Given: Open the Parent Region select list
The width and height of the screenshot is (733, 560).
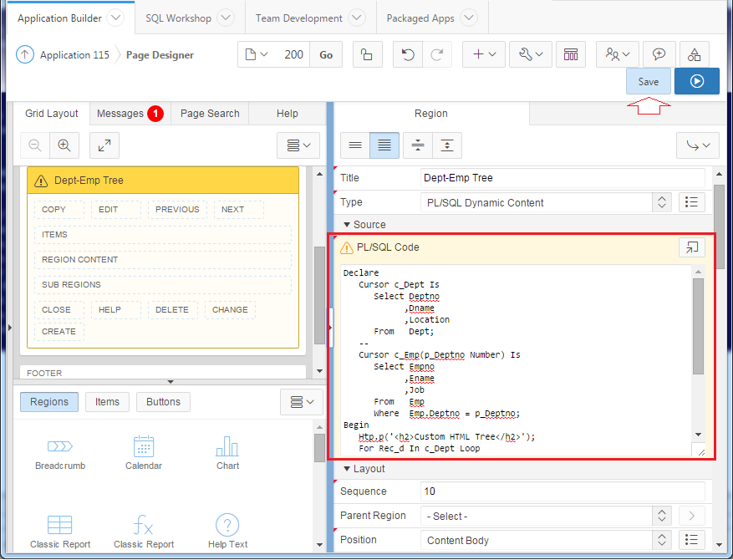Looking at the screenshot, I should tap(546, 516).
